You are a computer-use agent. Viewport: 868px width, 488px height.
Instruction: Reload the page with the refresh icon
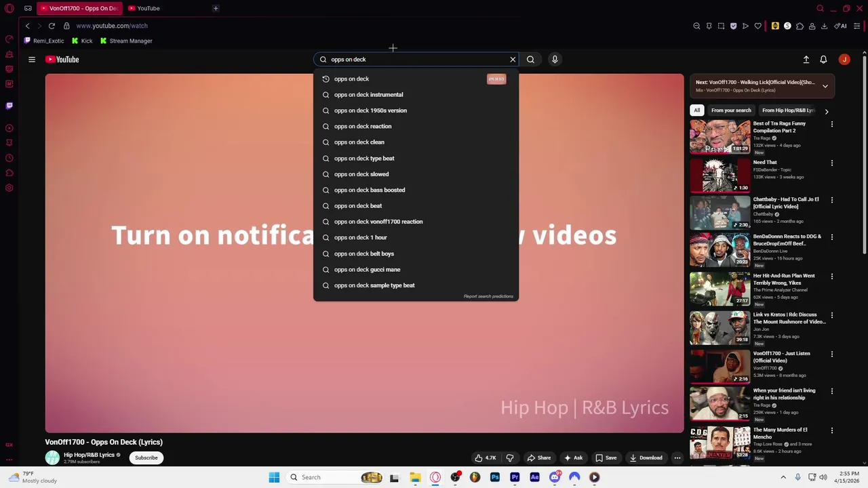(x=52, y=26)
